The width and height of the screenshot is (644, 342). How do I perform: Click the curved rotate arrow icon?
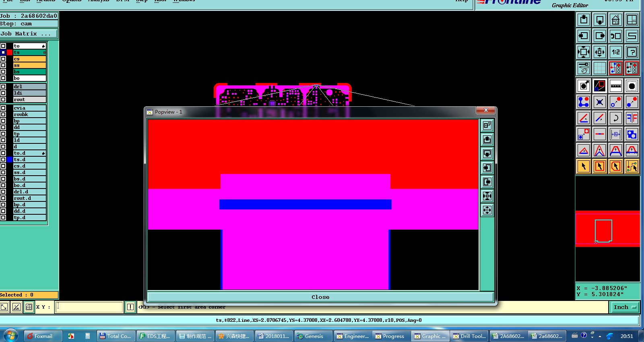[x=616, y=118]
